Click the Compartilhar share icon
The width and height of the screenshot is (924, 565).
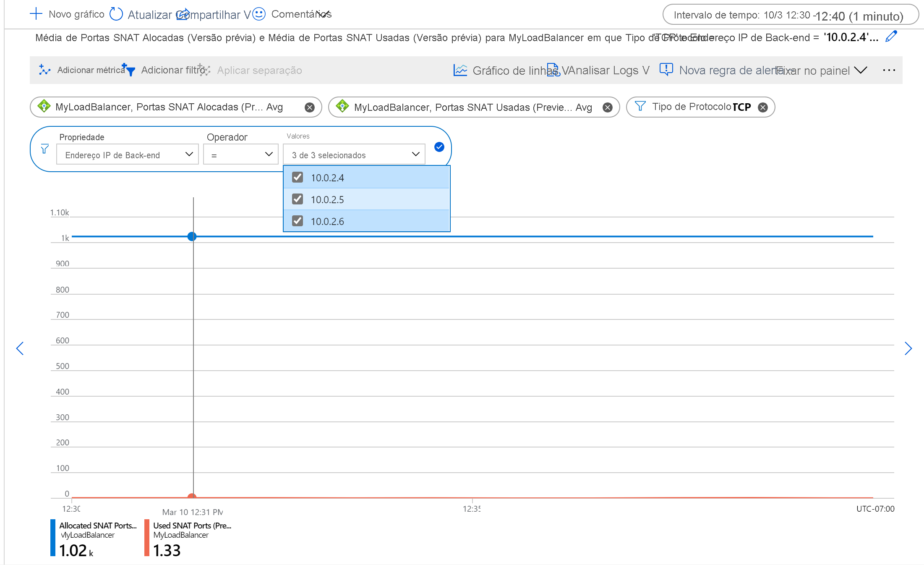(183, 14)
